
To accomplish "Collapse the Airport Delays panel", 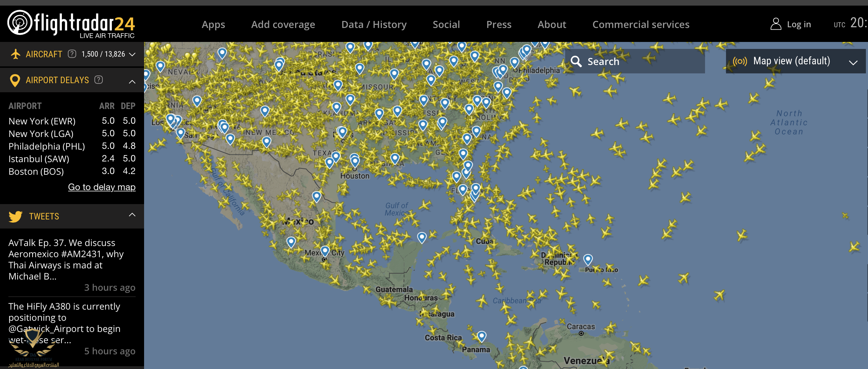I will [132, 81].
